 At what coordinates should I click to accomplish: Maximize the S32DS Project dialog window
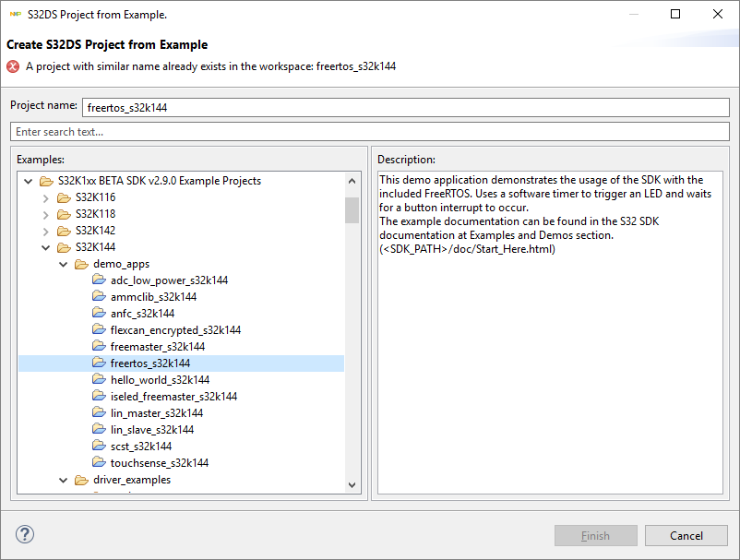(675, 14)
